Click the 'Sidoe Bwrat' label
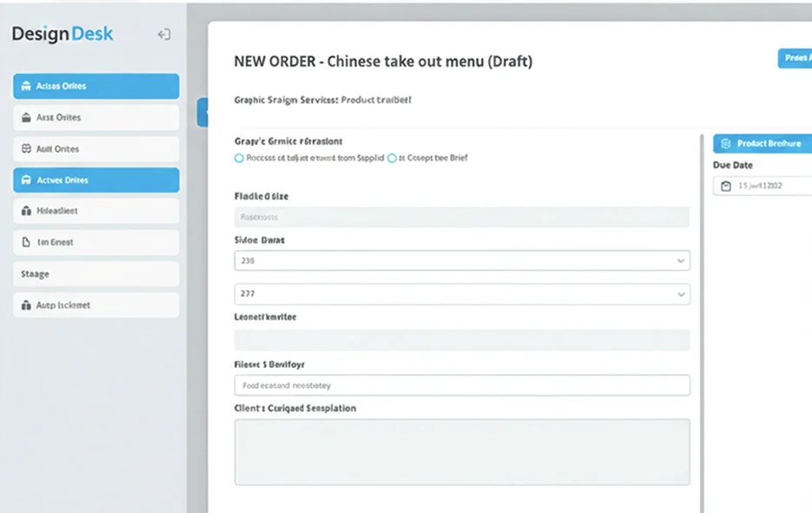This screenshot has width=812, height=513. pos(260,240)
